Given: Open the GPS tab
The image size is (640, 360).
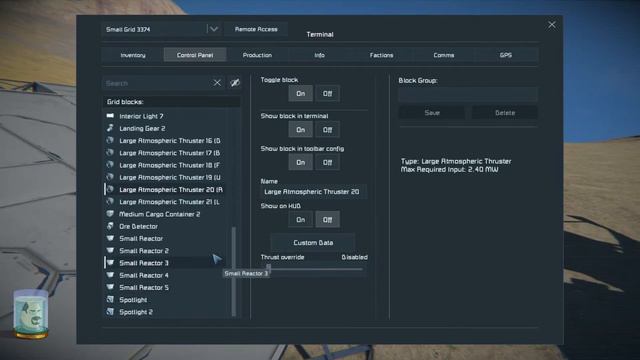Looking at the screenshot, I should (x=506, y=55).
